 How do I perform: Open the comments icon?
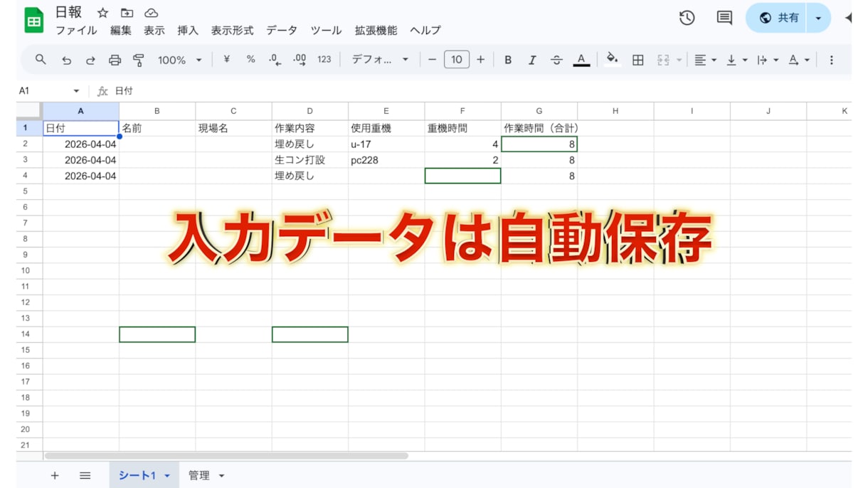724,18
